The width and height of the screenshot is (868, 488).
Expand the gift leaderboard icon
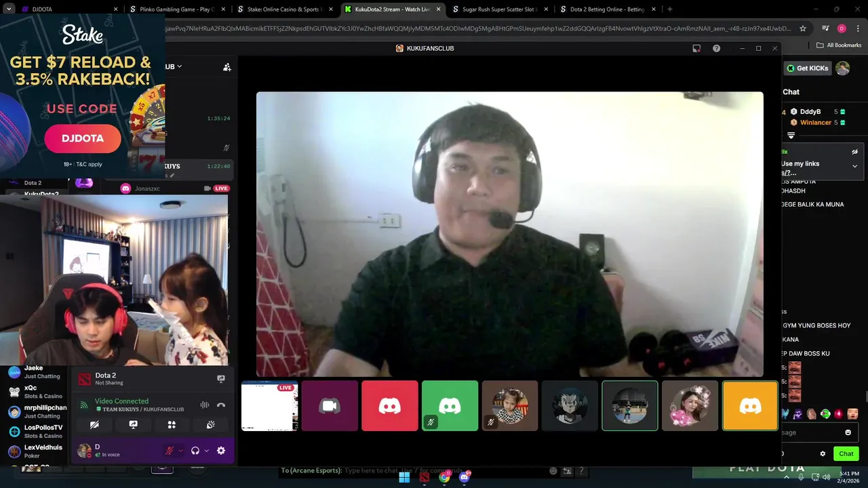[x=791, y=136]
